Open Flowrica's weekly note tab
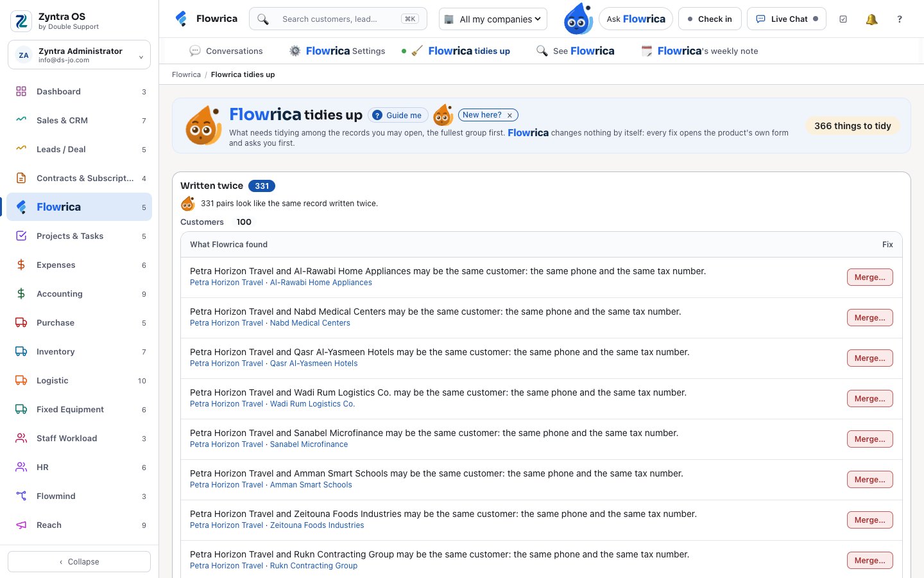 click(699, 51)
